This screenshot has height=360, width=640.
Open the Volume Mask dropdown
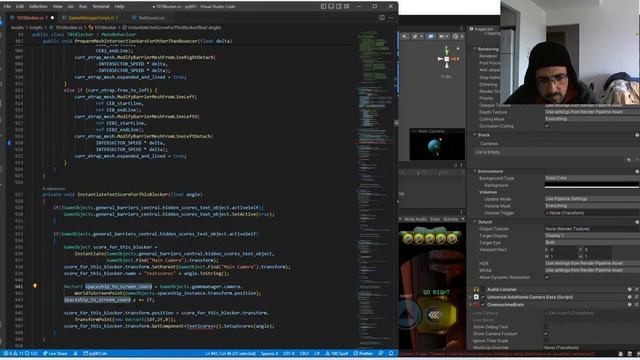(x=592, y=206)
